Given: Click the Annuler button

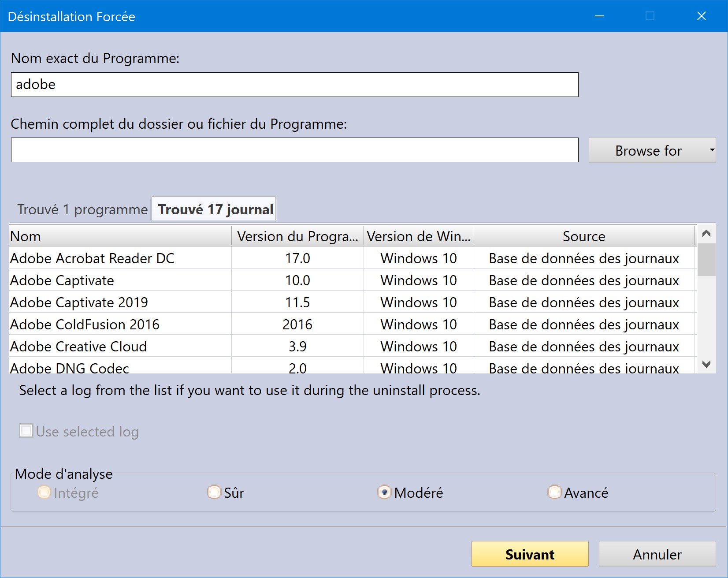Looking at the screenshot, I should [x=657, y=554].
